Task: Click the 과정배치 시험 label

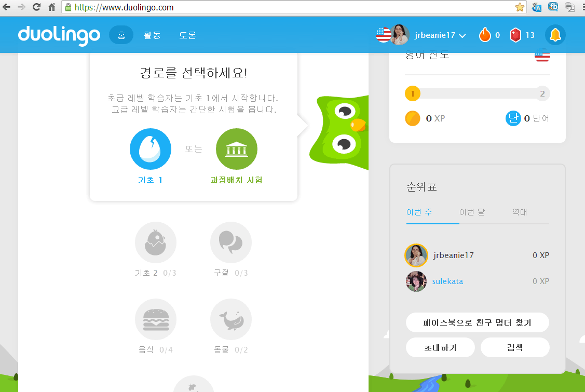Action: coord(237,180)
